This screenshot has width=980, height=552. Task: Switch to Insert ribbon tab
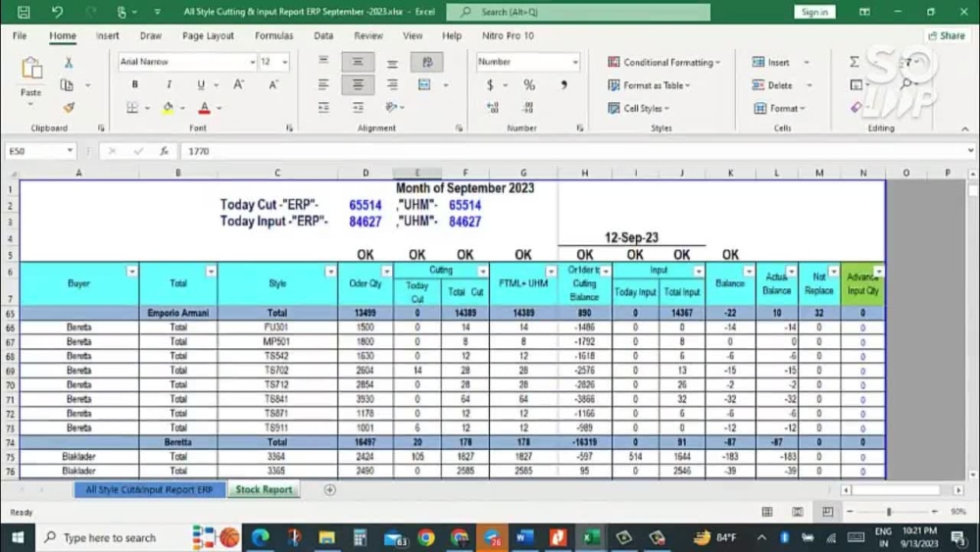coord(108,35)
